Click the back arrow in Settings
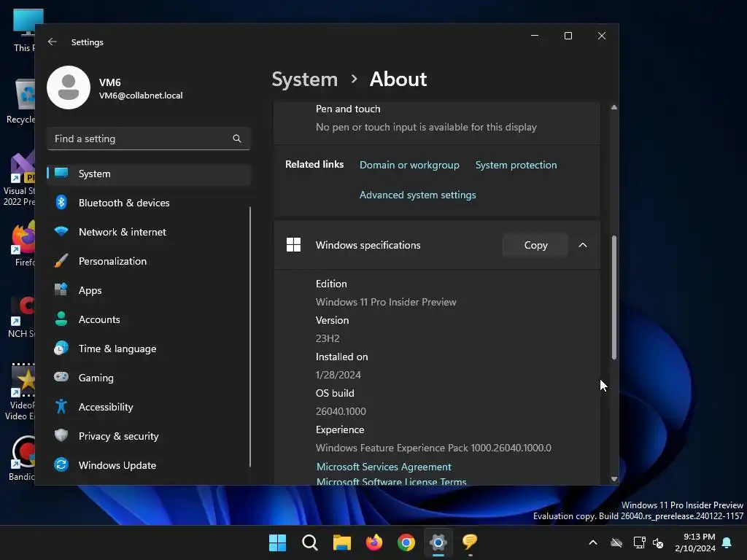Screen dimensions: 747x560 click(x=53, y=42)
